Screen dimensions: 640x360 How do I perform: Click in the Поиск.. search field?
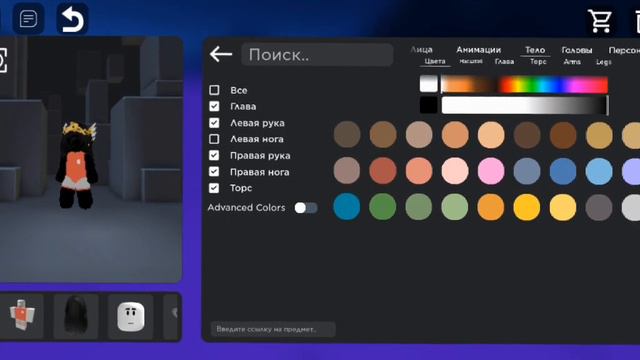[x=317, y=54]
